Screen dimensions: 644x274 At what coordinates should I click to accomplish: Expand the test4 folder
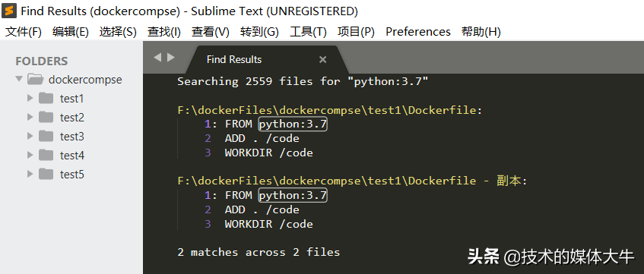30,155
